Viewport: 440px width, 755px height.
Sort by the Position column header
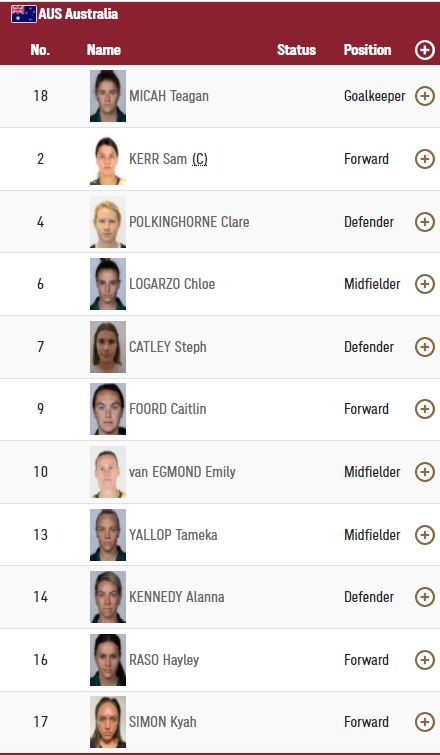(367, 50)
